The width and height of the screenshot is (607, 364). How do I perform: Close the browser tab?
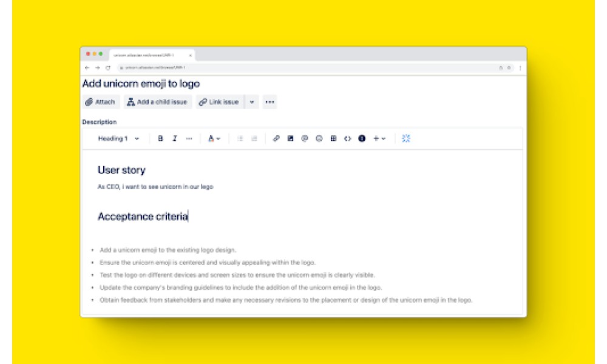coord(190,55)
